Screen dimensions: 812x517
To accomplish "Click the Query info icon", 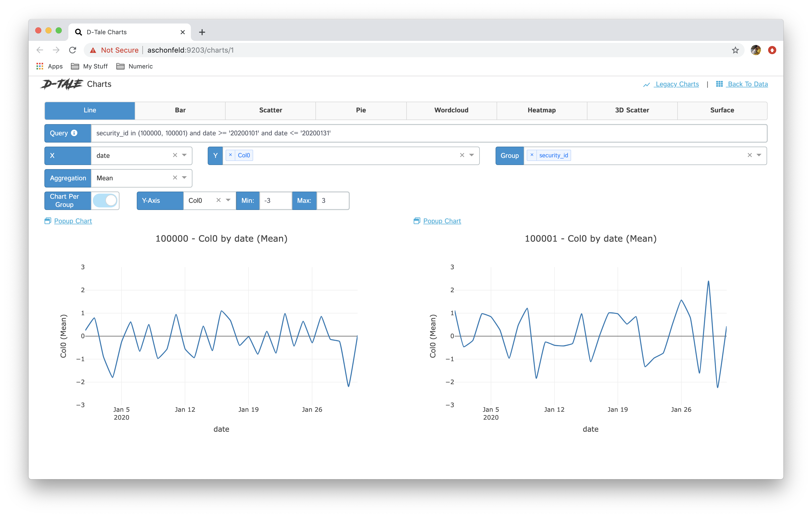I will click(74, 133).
